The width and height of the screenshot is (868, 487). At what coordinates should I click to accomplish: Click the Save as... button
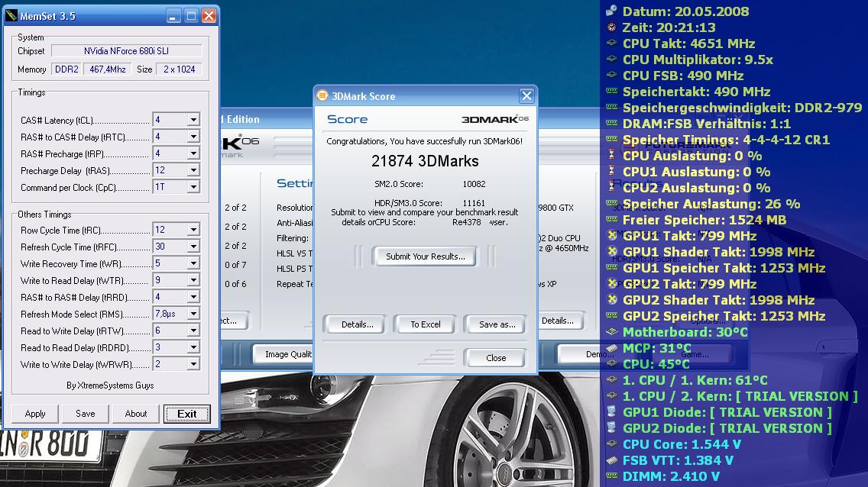497,324
